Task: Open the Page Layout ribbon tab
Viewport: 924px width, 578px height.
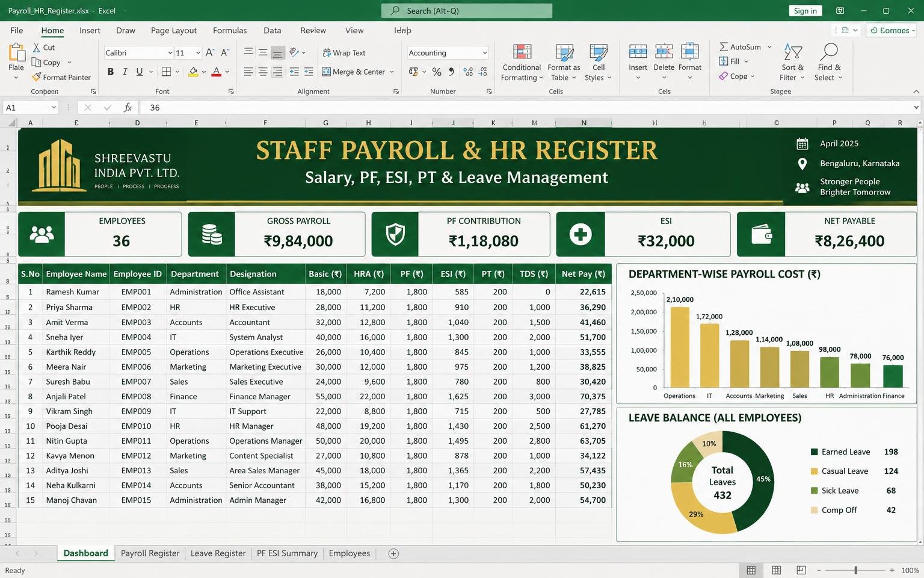Action: click(174, 30)
